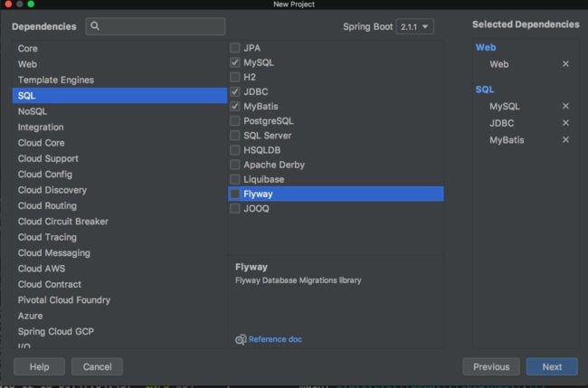Select the Flyway row label
Screen dimensions: 588x388
click(258, 194)
